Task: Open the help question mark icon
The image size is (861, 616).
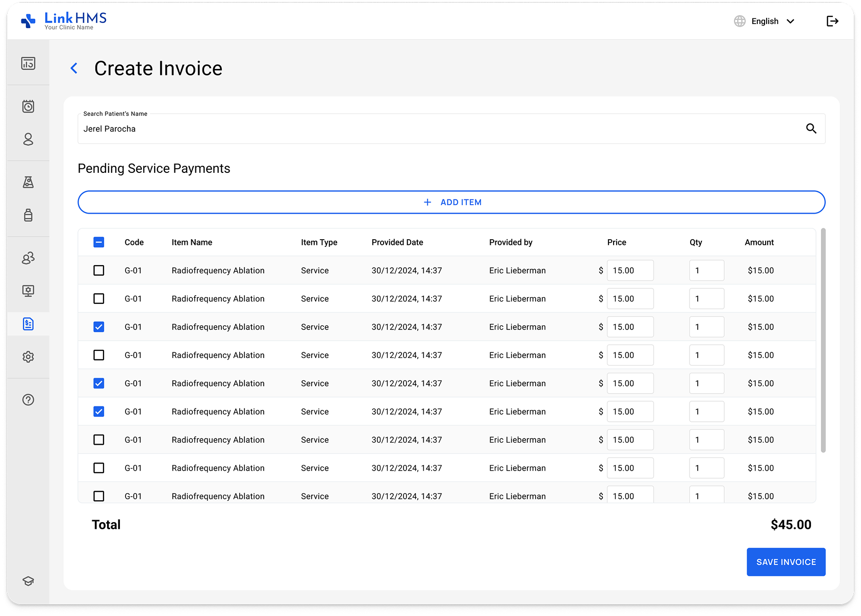Action: [x=28, y=400]
